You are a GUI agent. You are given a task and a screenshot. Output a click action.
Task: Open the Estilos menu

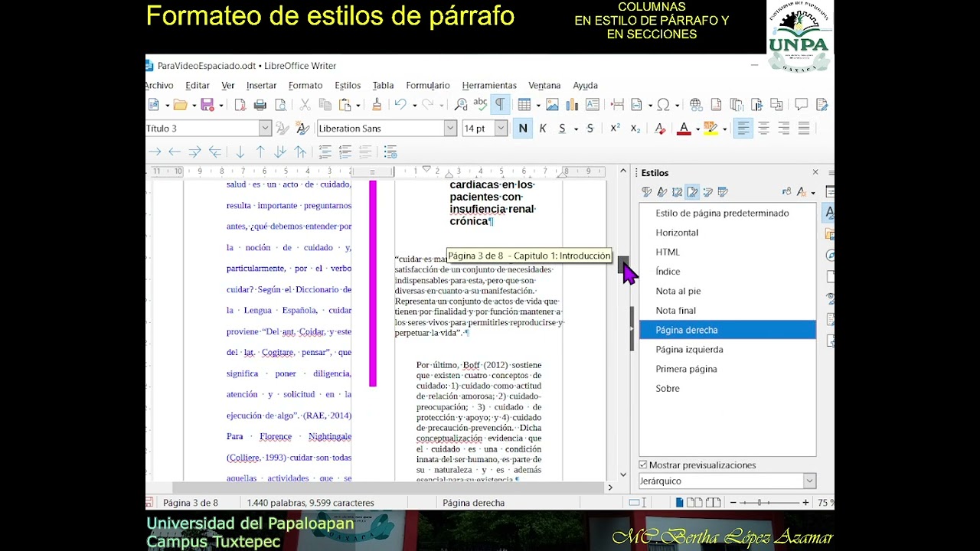tap(348, 86)
